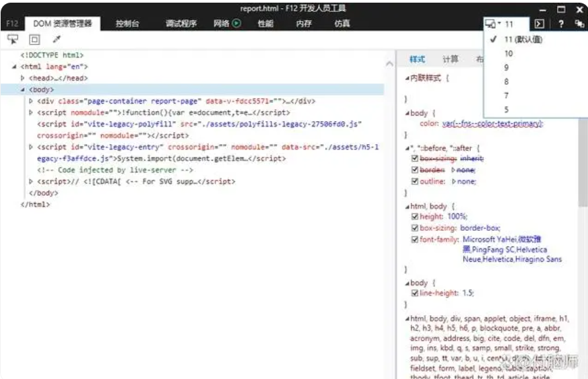Expand the vite-legacy-entry script node
Image resolution: width=588 pixels, height=379 pixels.
point(31,147)
